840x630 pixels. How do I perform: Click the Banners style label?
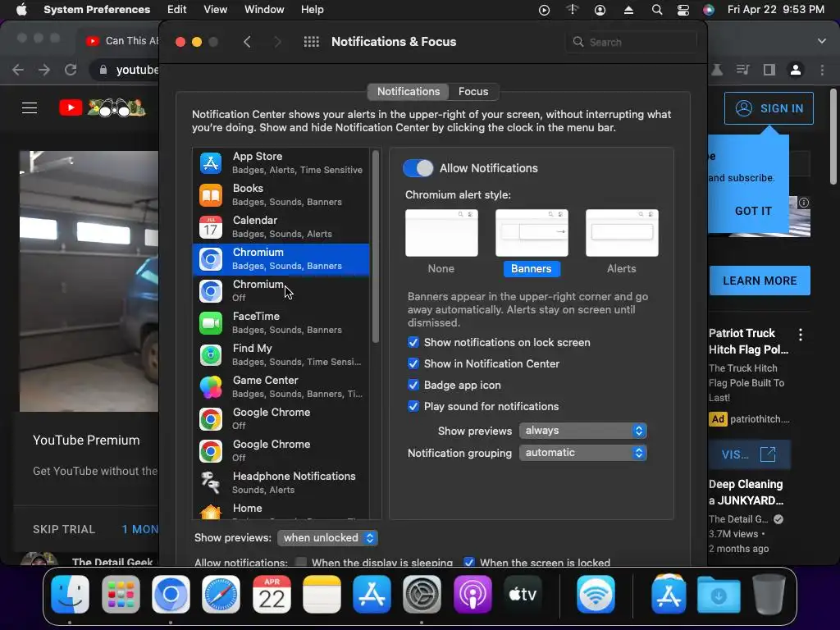pos(532,269)
